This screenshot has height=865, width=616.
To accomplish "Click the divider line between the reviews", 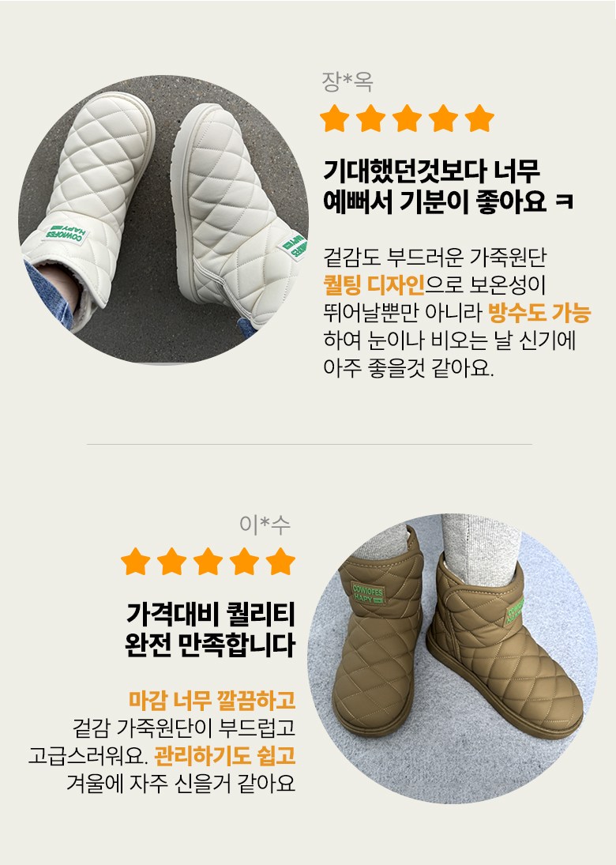I will tap(310, 444).
